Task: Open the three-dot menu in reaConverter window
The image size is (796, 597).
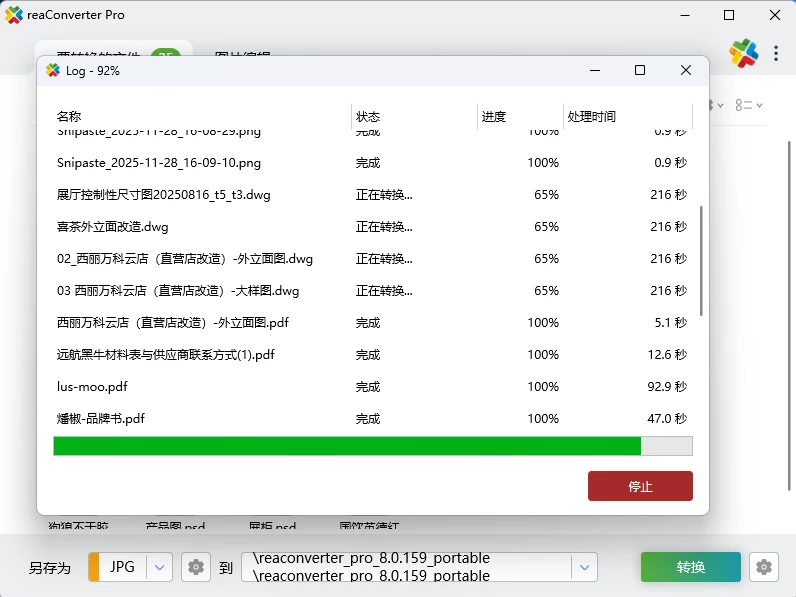Action: pos(776,53)
